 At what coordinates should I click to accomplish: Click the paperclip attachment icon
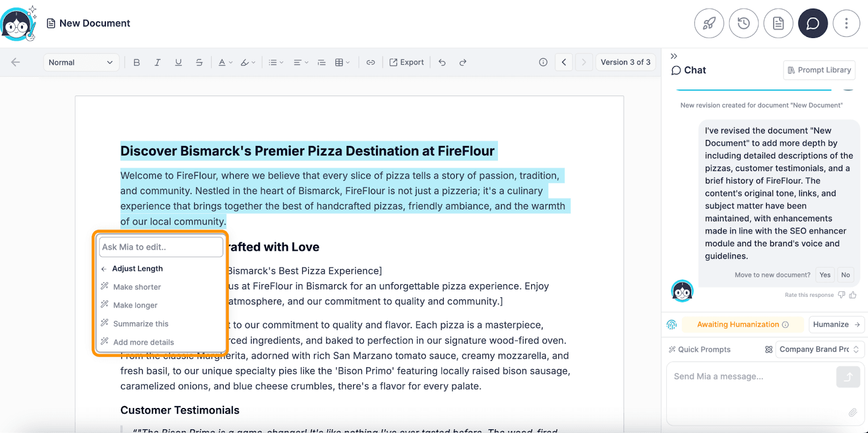(x=853, y=413)
